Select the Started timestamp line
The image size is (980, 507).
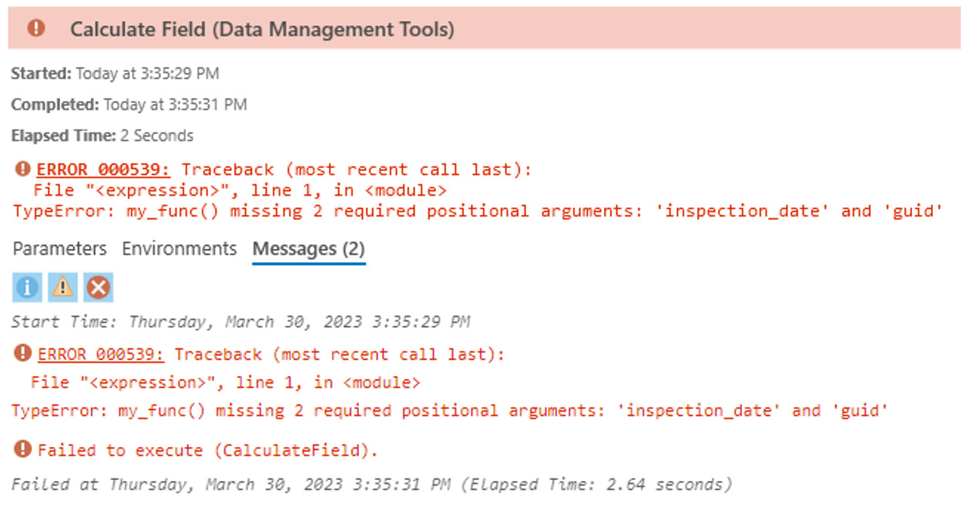click(x=116, y=74)
